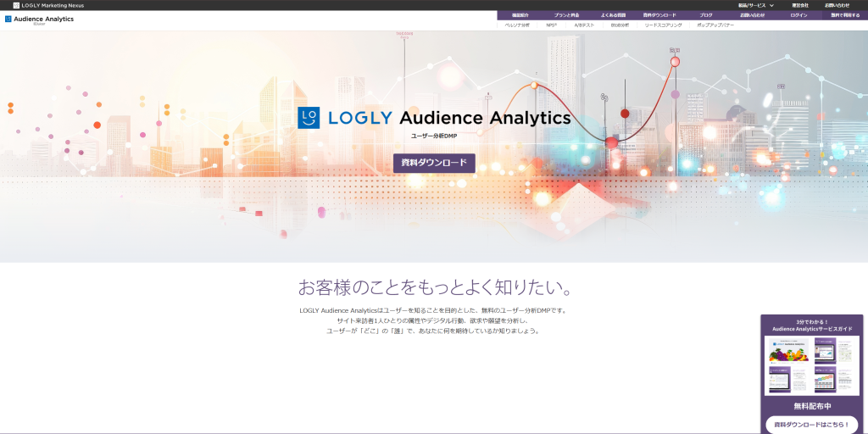Open よくある質問 menu item

(613, 15)
